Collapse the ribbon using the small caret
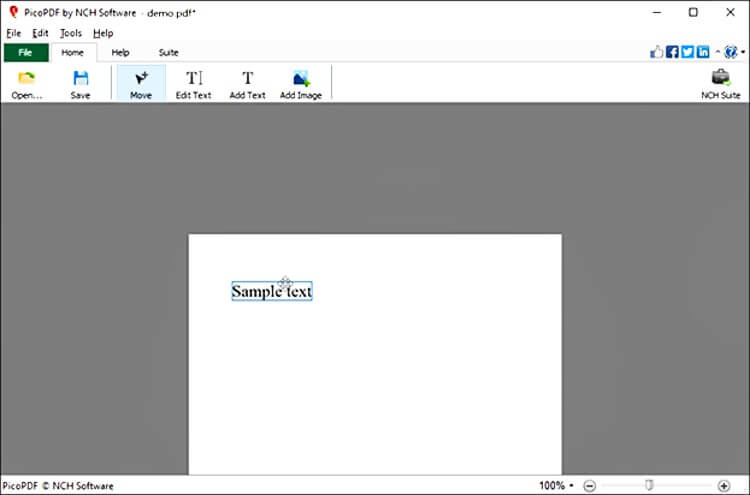This screenshot has height=495, width=750. coord(717,52)
